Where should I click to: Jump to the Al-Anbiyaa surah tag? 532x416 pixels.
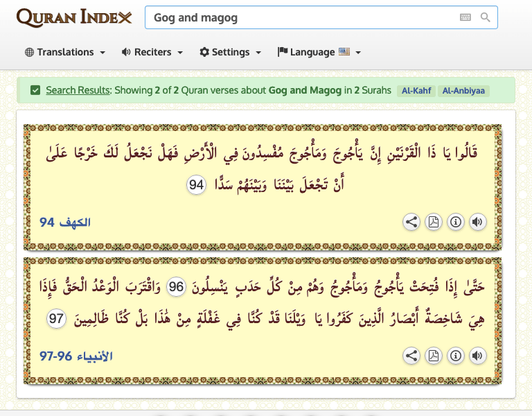(464, 91)
